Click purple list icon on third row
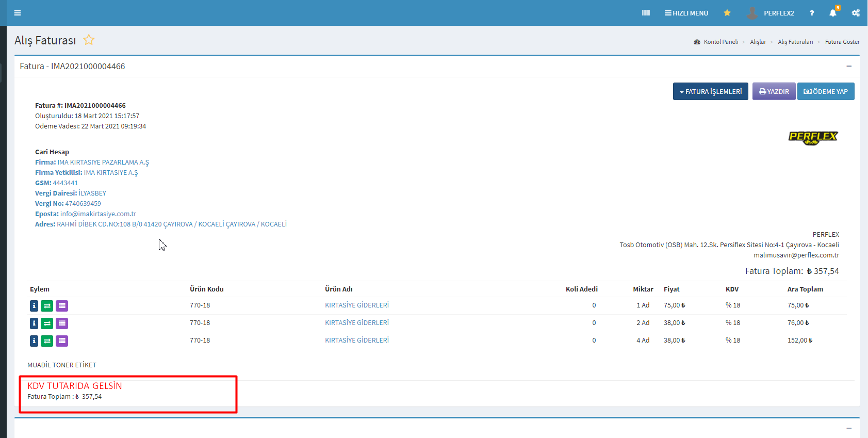This screenshot has width=868, height=438. click(x=62, y=341)
